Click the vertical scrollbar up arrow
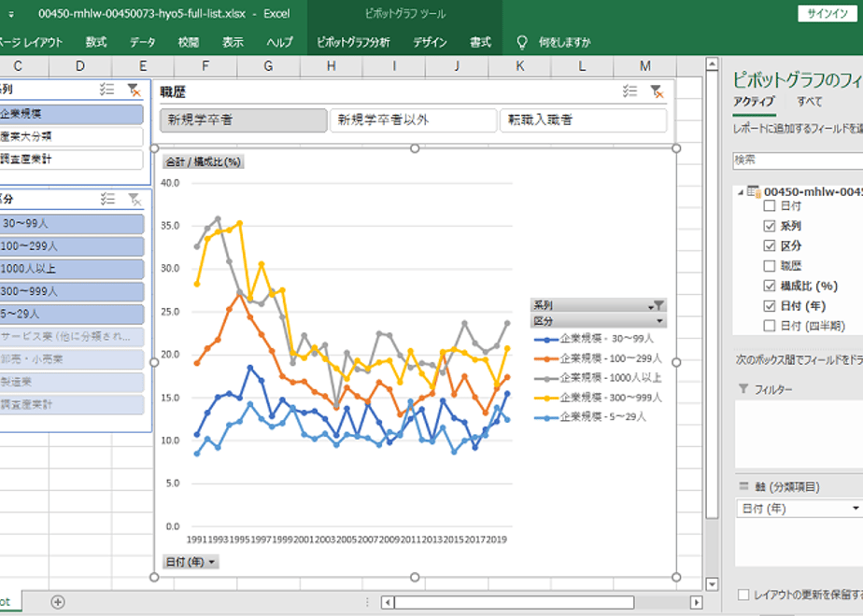 pyautogui.click(x=712, y=63)
